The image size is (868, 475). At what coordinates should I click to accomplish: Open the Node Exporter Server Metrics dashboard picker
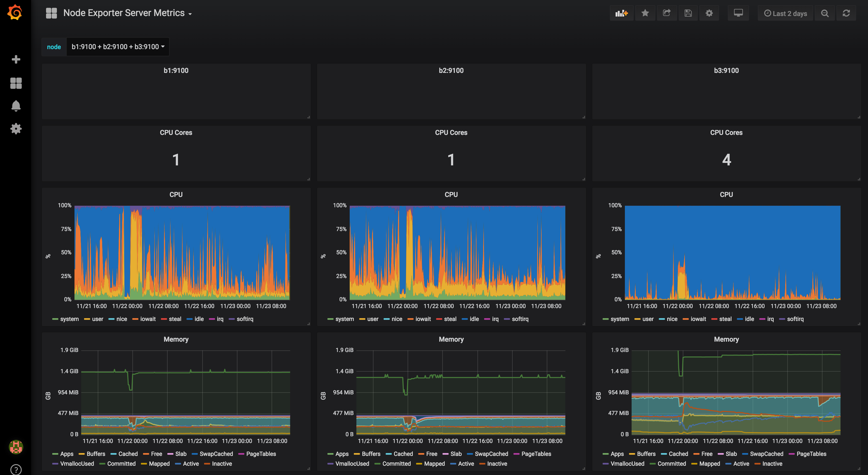click(x=127, y=13)
